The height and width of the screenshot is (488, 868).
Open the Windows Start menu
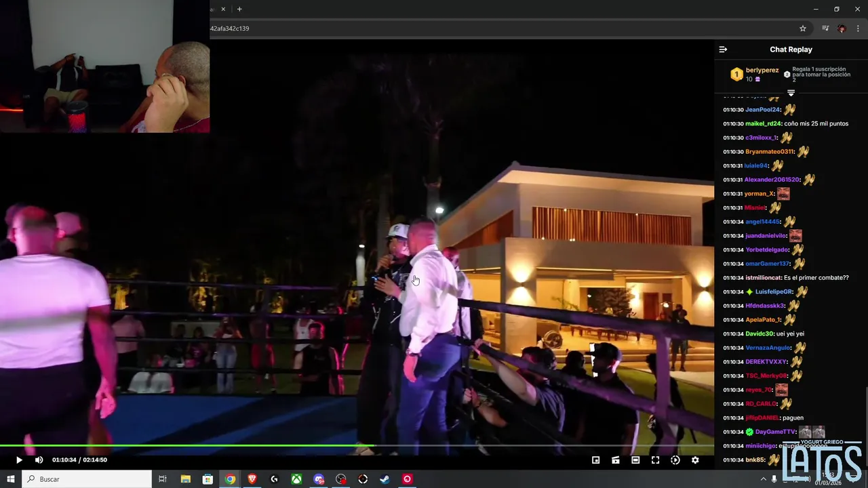click(11, 479)
